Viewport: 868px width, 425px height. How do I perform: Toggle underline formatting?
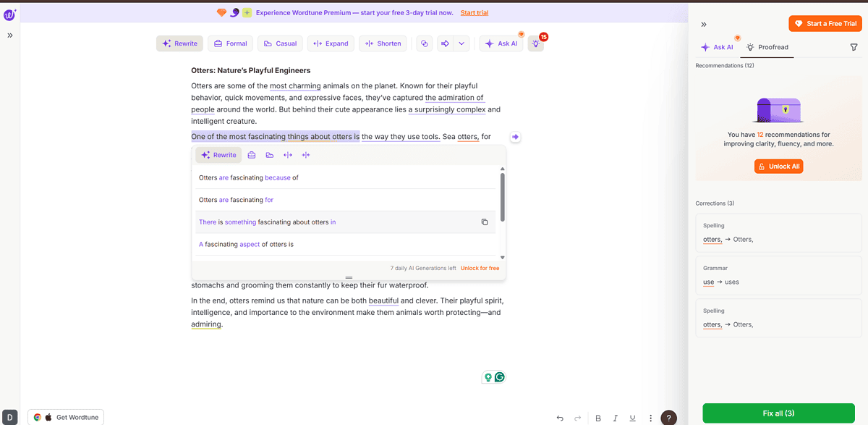(x=633, y=418)
